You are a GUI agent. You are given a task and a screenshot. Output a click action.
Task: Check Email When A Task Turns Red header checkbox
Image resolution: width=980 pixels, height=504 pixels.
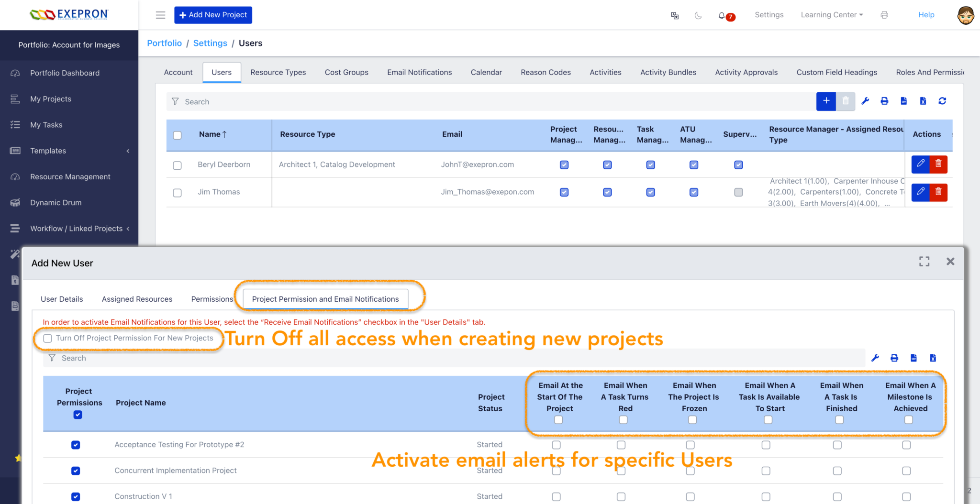(623, 420)
